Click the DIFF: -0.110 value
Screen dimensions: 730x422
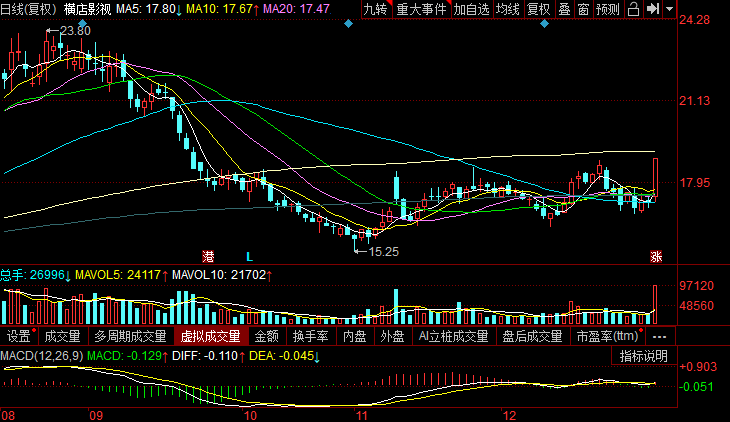click(x=209, y=356)
